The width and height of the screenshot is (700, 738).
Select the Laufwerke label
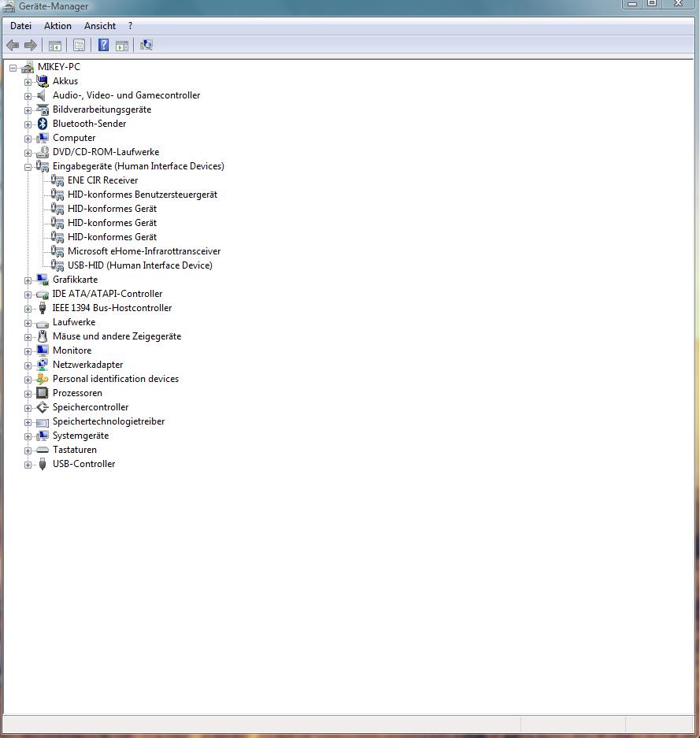coord(74,322)
